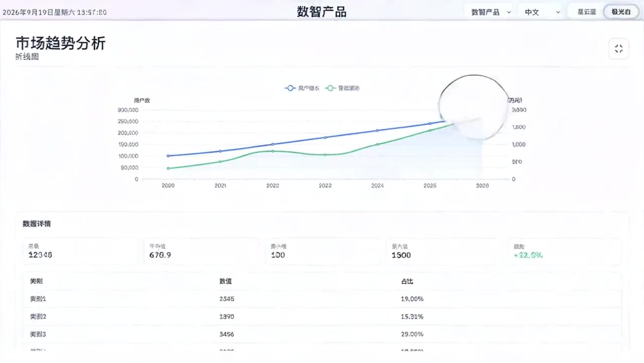Click the blue line's 2020 data point
644x363 pixels.
(168, 156)
